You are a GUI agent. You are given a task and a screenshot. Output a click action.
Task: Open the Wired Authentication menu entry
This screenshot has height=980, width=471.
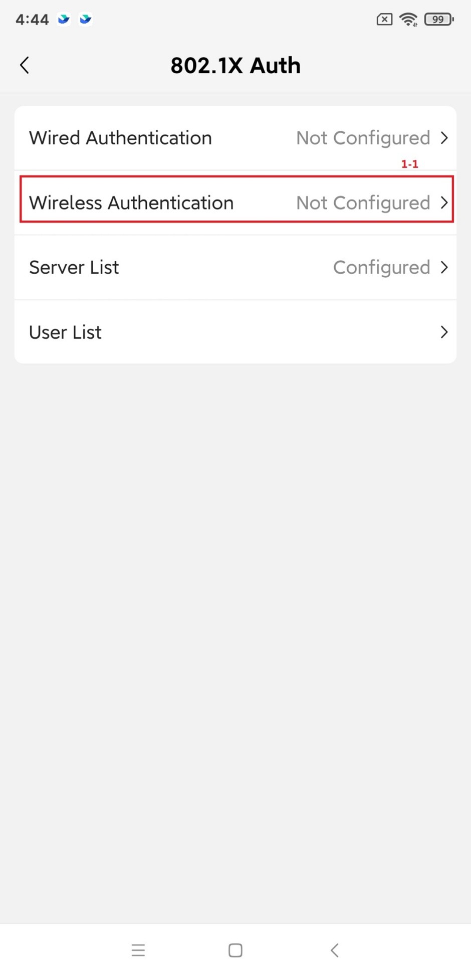pyautogui.click(x=120, y=138)
